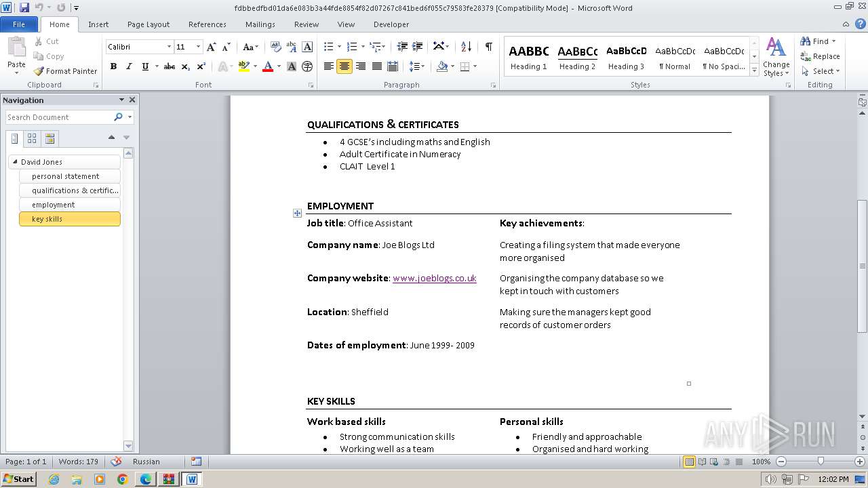Open the Select dropdown in Editing

[x=821, y=71]
